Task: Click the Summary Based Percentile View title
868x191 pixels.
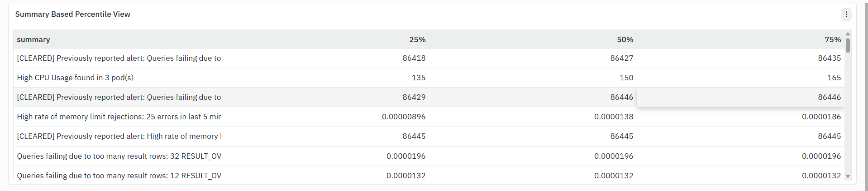Action: [x=73, y=14]
